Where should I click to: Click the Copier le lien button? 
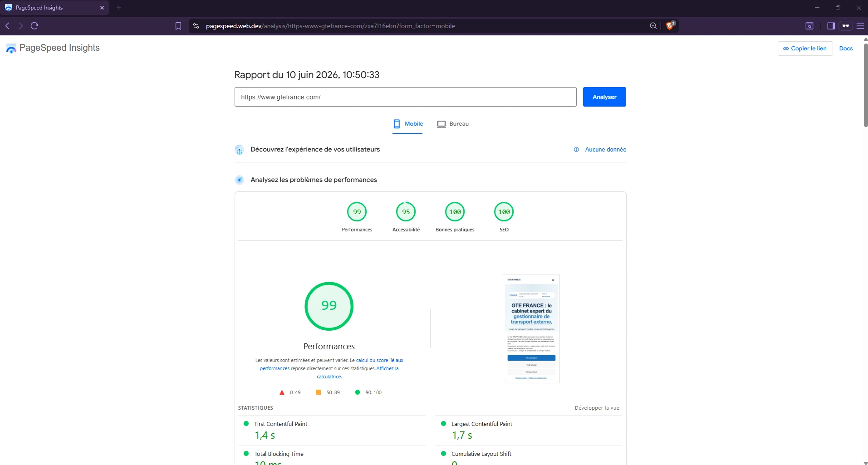[805, 49]
